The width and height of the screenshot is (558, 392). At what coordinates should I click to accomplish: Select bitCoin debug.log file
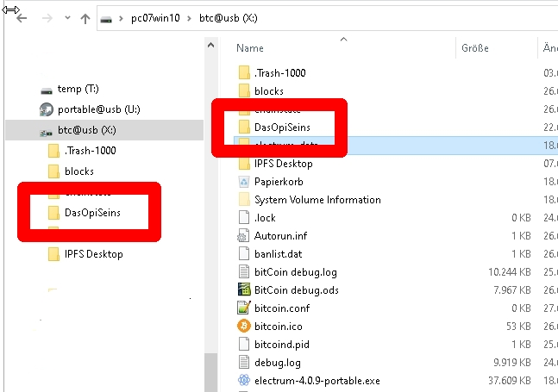coord(295,272)
